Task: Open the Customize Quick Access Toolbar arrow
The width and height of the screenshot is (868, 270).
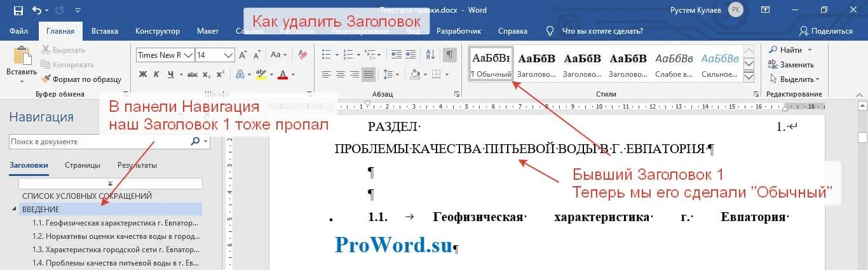Action: 78,10
